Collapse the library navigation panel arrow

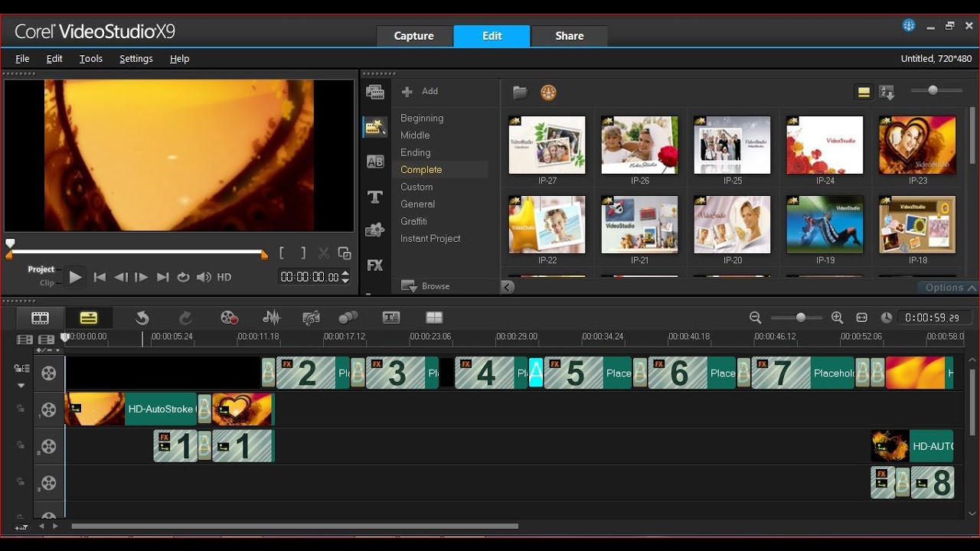(x=508, y=287)
